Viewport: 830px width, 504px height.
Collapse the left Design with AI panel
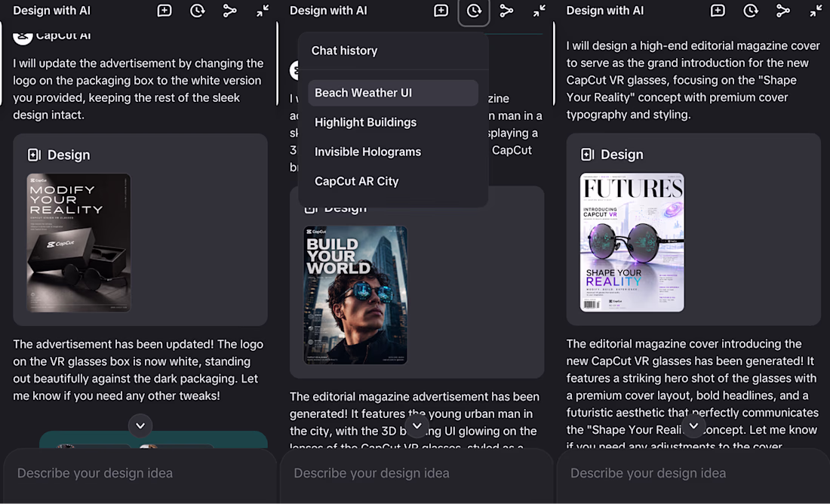point(263,11)
